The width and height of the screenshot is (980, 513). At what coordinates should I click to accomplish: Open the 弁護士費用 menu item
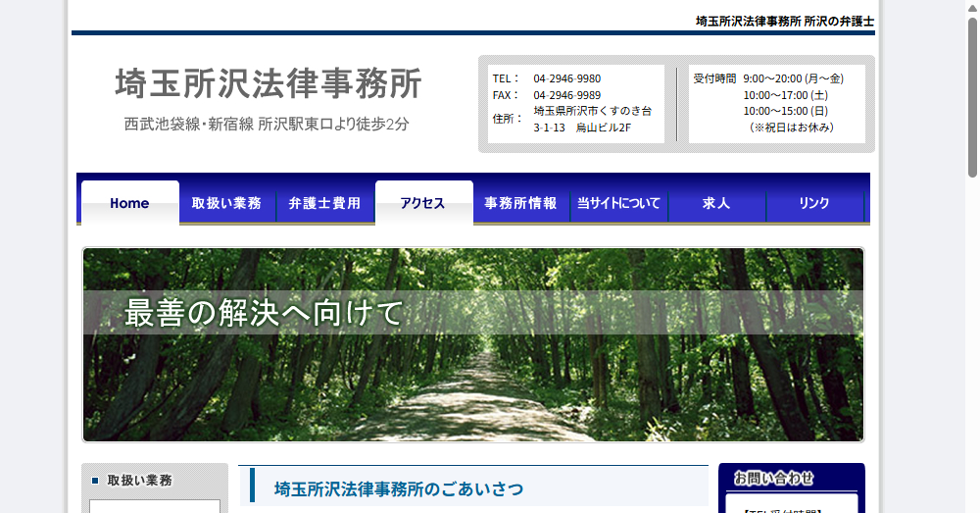324,203
